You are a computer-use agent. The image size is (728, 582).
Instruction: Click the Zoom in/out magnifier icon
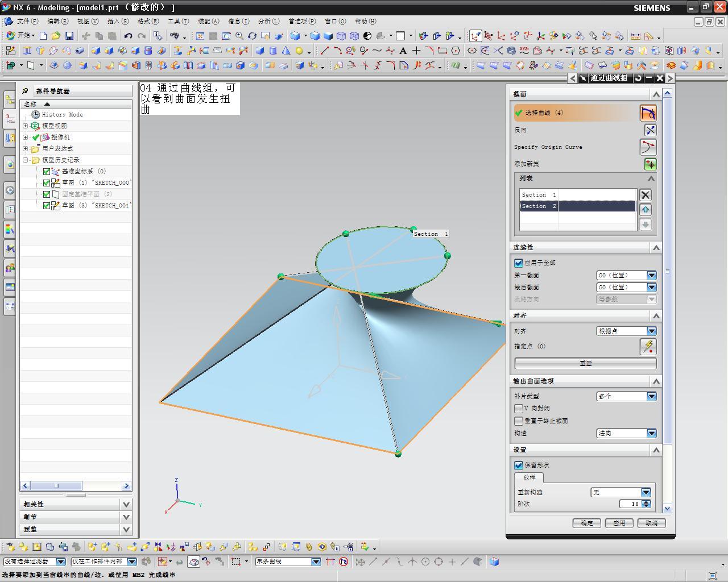[x=239, y=36]
